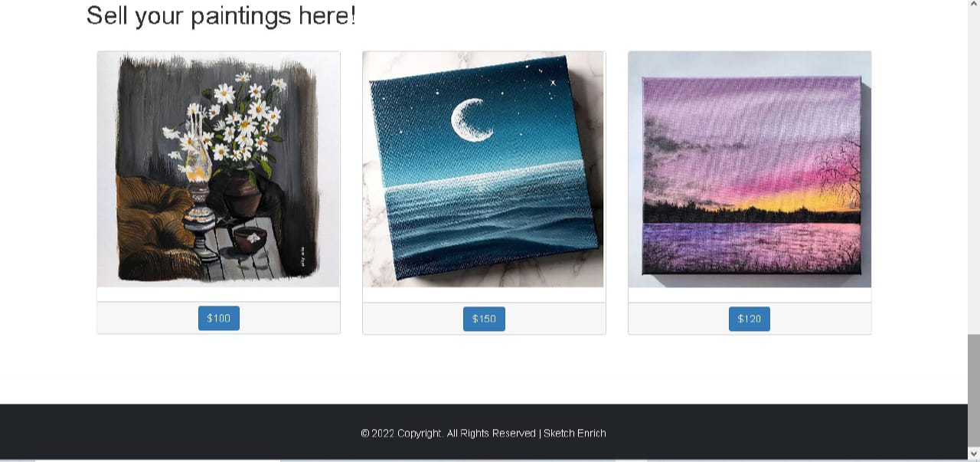980x462 pixels.
Task: Choose the $120 price button
Action: 749,319
